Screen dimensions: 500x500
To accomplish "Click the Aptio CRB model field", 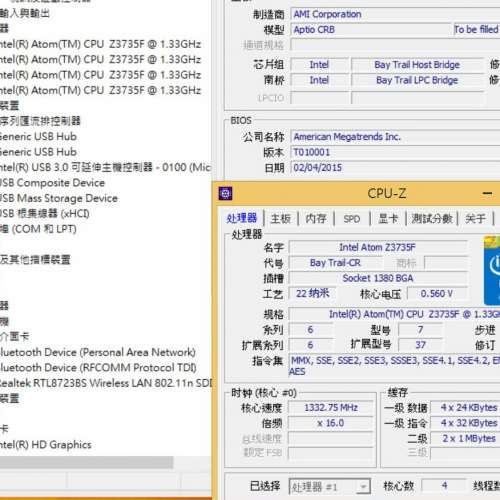I will click(x=371, y=30).
